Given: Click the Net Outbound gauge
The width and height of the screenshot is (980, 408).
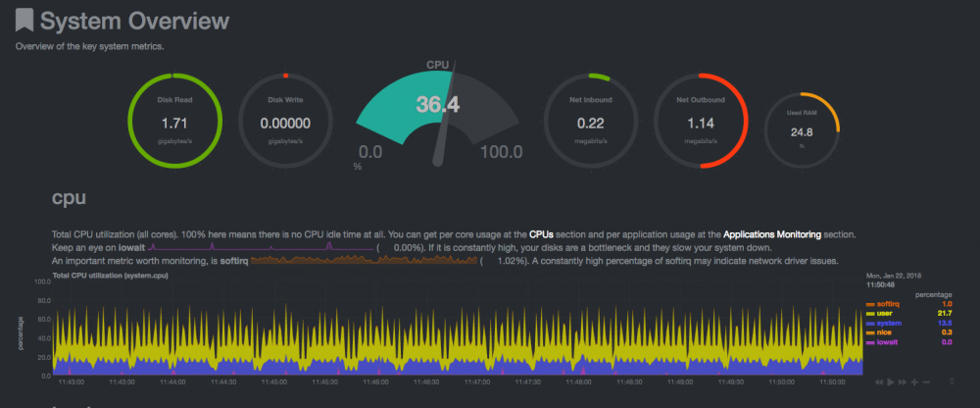Looking at the screenshot, I should [701, 121].
